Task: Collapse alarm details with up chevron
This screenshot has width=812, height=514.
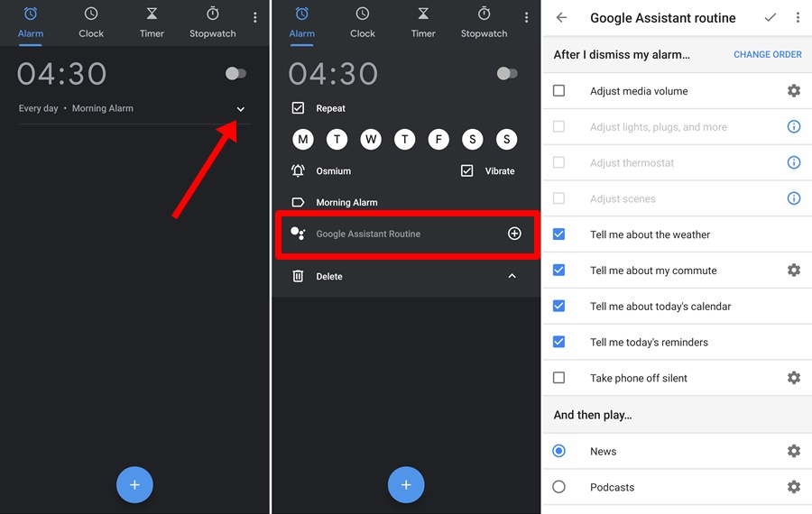Action: tap(512, 276)
